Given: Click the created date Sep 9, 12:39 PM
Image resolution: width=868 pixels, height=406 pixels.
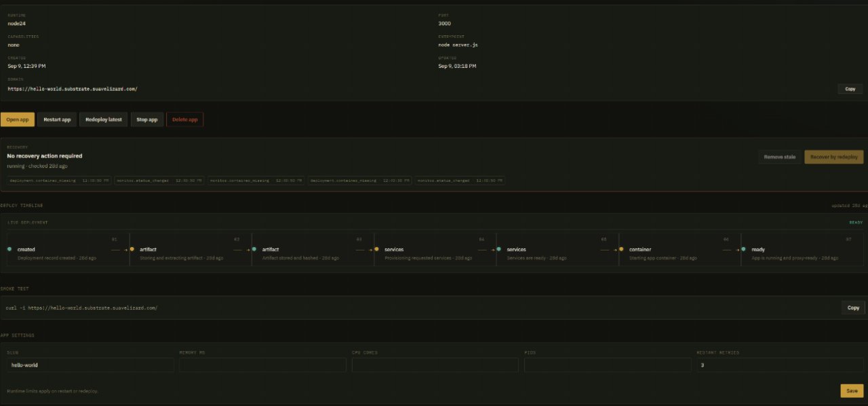Looking at the screenshot, I should [26, 66].
